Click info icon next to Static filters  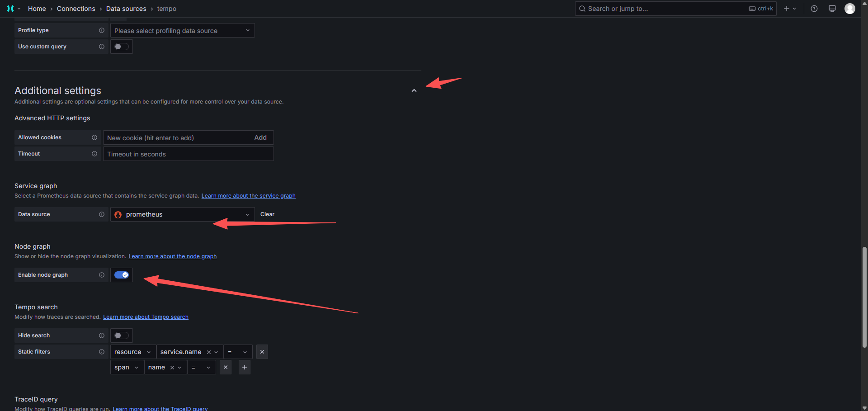tap(102, 352)
